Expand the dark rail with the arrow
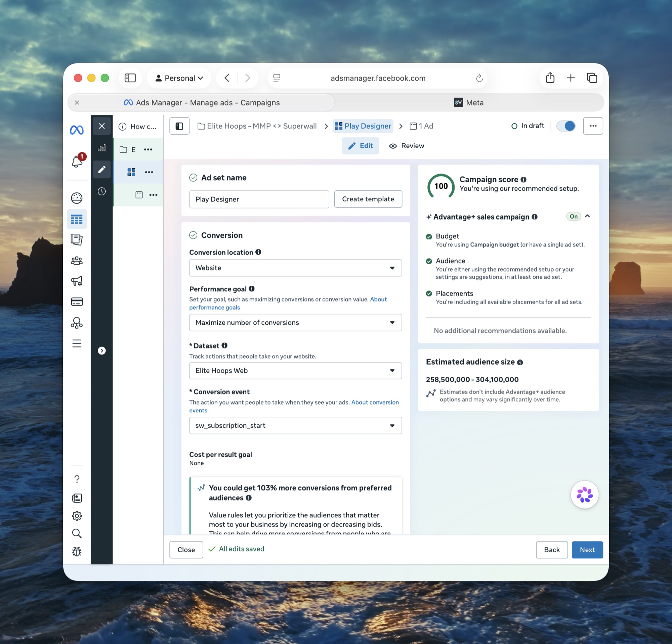 click(x=102, y=351)
